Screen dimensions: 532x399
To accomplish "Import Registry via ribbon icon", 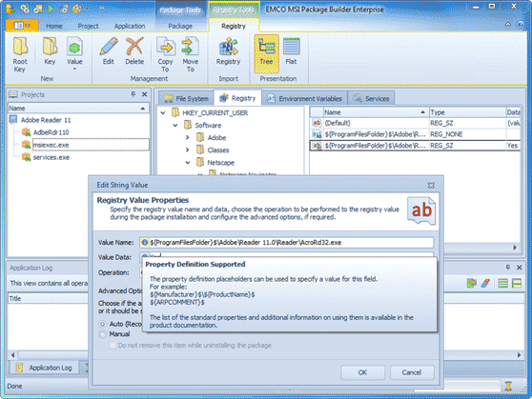I will pyautogui.click(x=228, y=50).
